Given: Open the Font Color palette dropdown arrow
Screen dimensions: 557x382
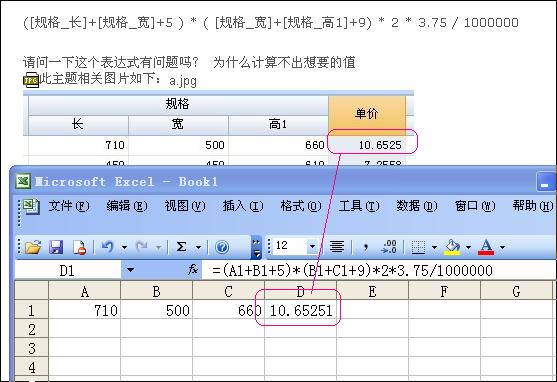Looking at the screenshot, I should pyautogui.click(x=502, y=247).
